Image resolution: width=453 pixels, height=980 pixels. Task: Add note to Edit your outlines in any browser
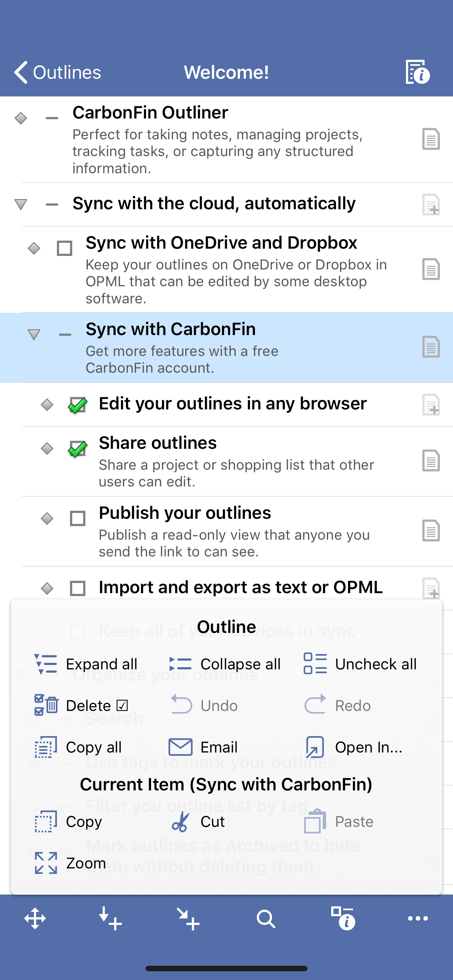pyautogui.click(x=431, y=405)
